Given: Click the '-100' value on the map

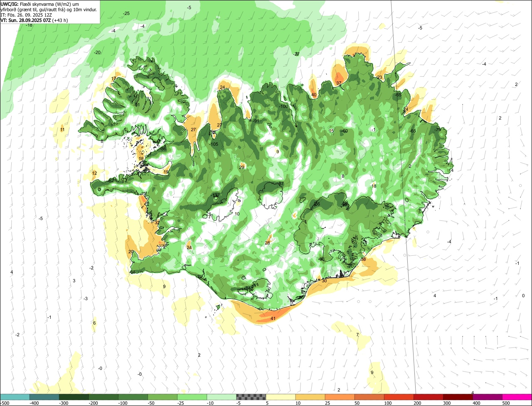Looking at the screenshot, I should (x=283, y=106).
